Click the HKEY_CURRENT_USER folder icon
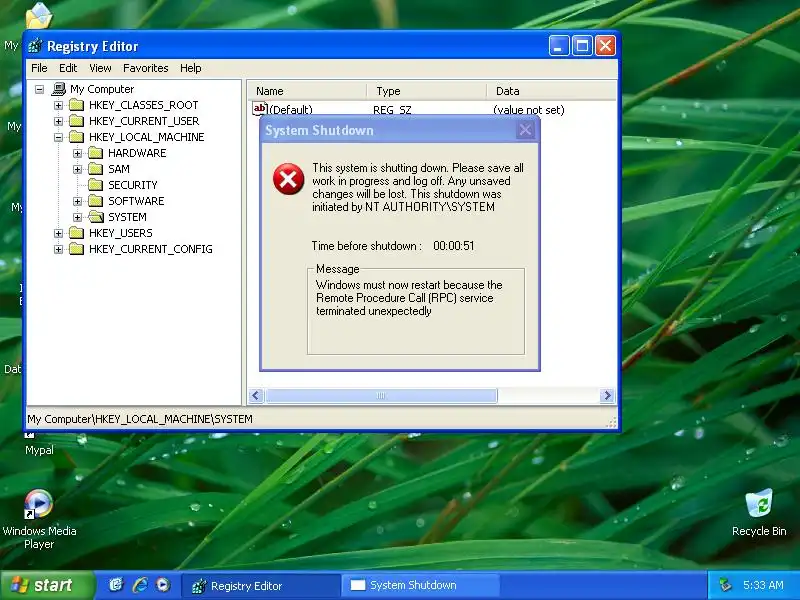 click(x=77, y=121)
